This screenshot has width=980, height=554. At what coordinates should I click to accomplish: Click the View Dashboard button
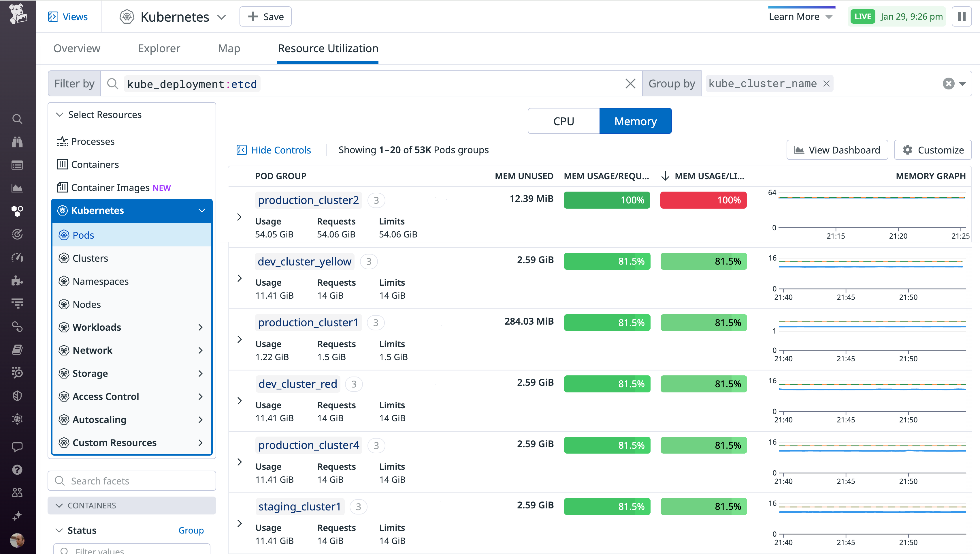coord(837,150)
